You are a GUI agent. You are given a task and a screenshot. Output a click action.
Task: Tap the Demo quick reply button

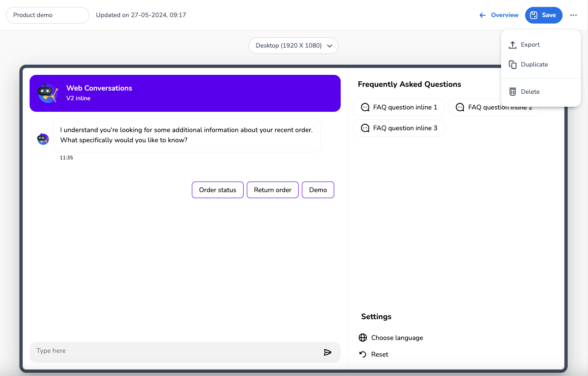click(318, 190)
